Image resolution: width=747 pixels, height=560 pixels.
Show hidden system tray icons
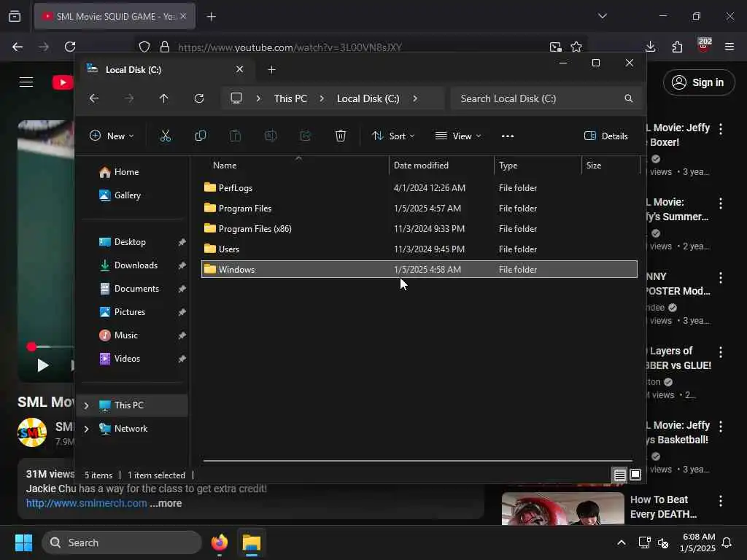[x=622, y=542]
